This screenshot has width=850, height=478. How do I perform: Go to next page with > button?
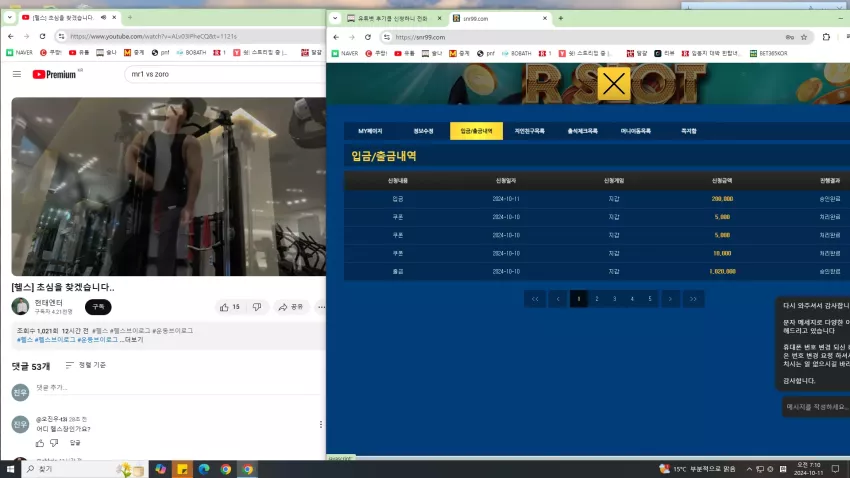tap(671, 299)
